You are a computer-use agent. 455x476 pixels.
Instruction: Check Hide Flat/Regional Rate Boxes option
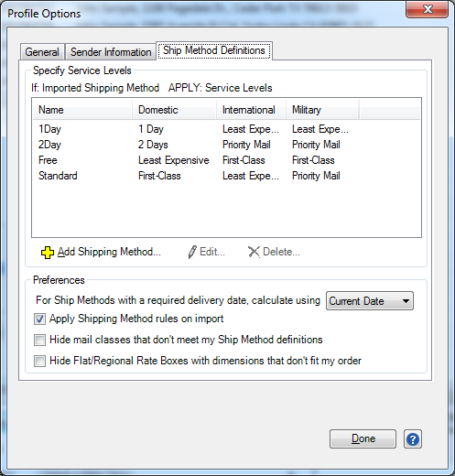pyautogui.click(x=39, y=361)
